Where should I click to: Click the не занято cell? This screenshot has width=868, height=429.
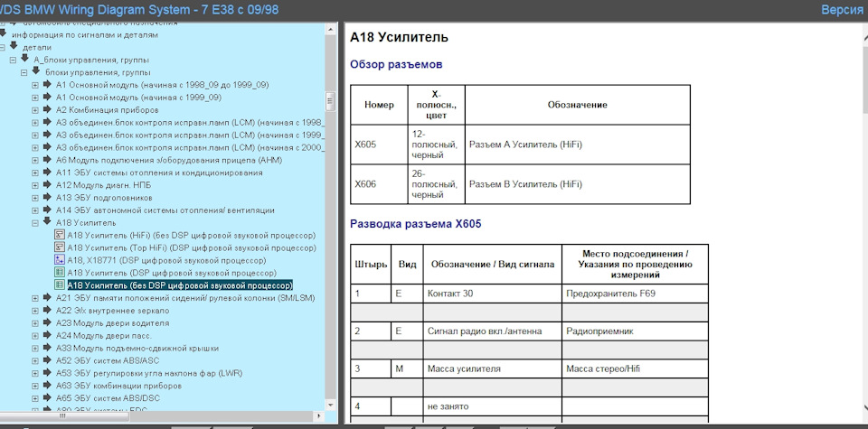(493, 406)
